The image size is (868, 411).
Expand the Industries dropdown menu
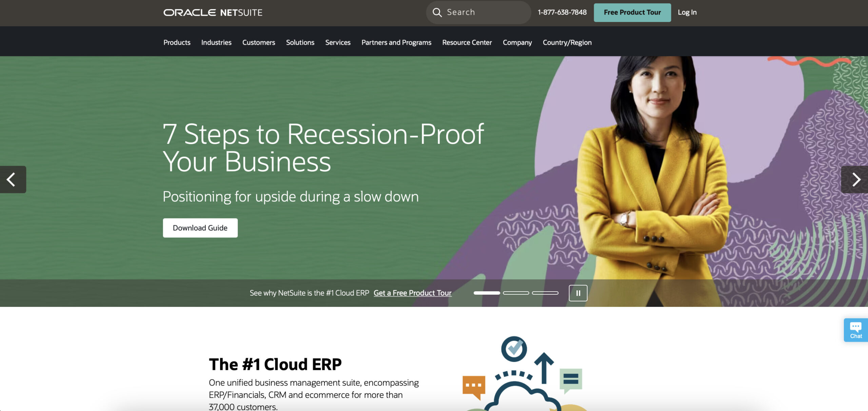[x=216, y=42]
